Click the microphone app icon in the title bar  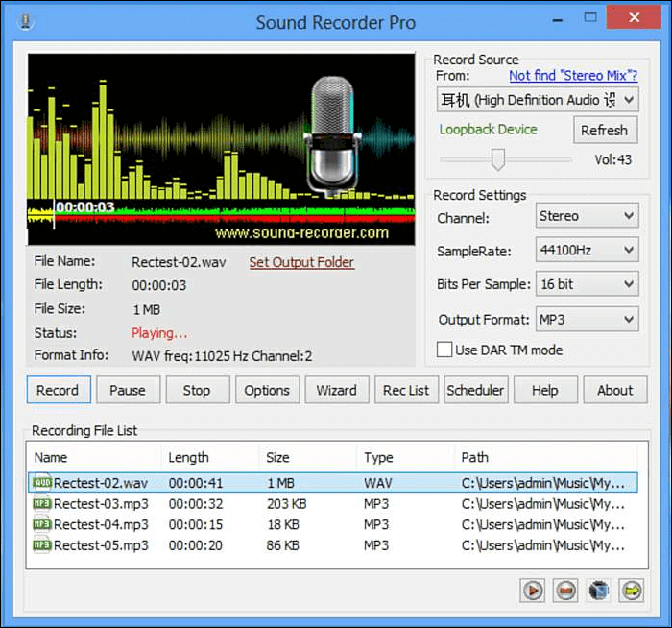pos(24,21)
